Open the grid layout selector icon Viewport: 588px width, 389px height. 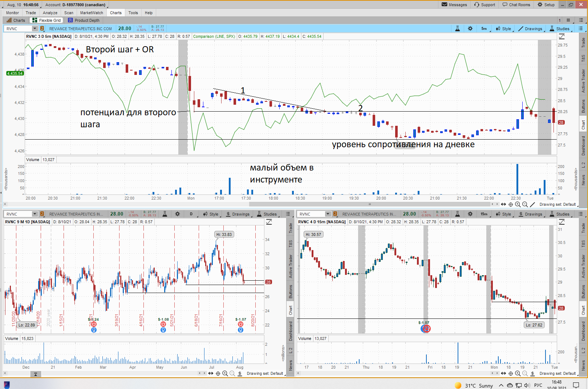point(568,20)
